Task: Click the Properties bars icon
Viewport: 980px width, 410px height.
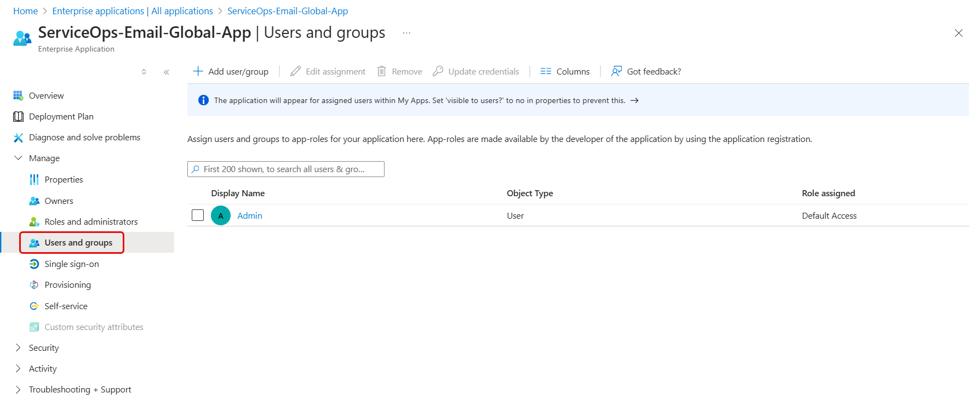Action: (34, 180)
